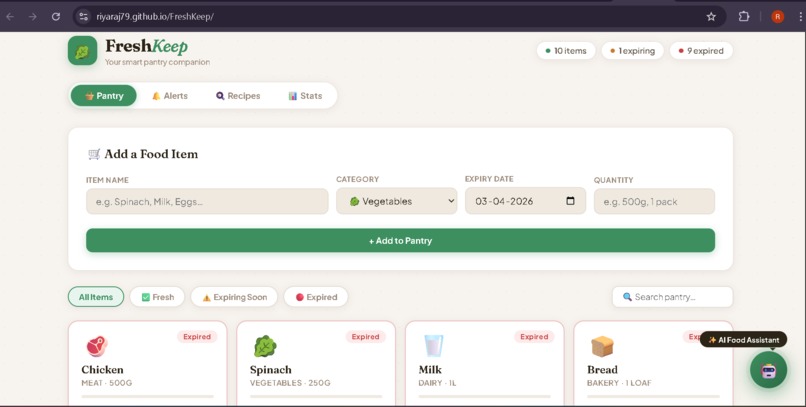Click the browser address bar URL
The image size is (806, 407).
point(155,16)
